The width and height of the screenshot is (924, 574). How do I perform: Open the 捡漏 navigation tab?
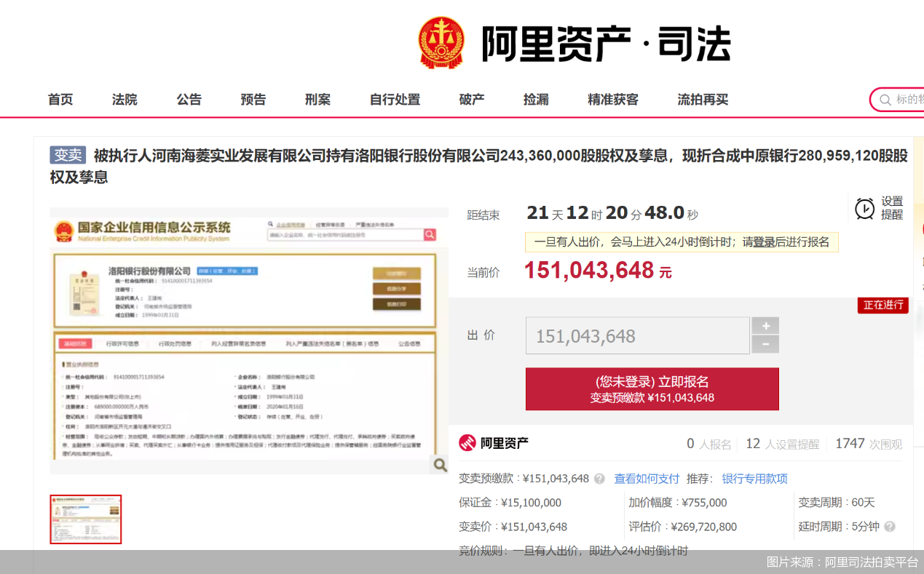[536, 100]
